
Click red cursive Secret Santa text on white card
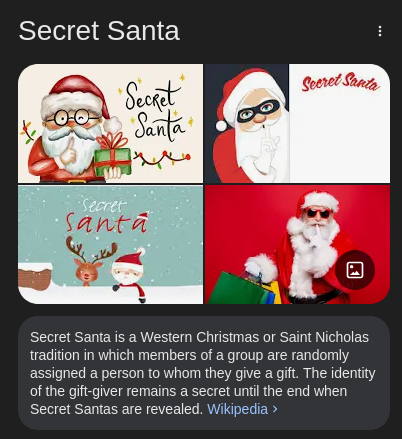point(340,82)
